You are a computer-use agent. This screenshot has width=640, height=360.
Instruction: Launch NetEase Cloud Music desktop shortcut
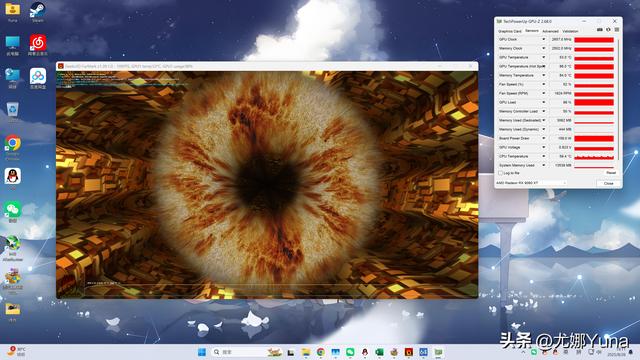pos(38,45)
